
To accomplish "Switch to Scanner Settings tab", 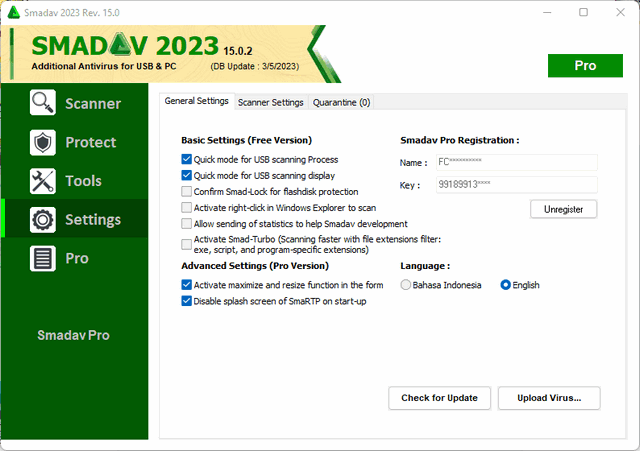I will 270,102.
